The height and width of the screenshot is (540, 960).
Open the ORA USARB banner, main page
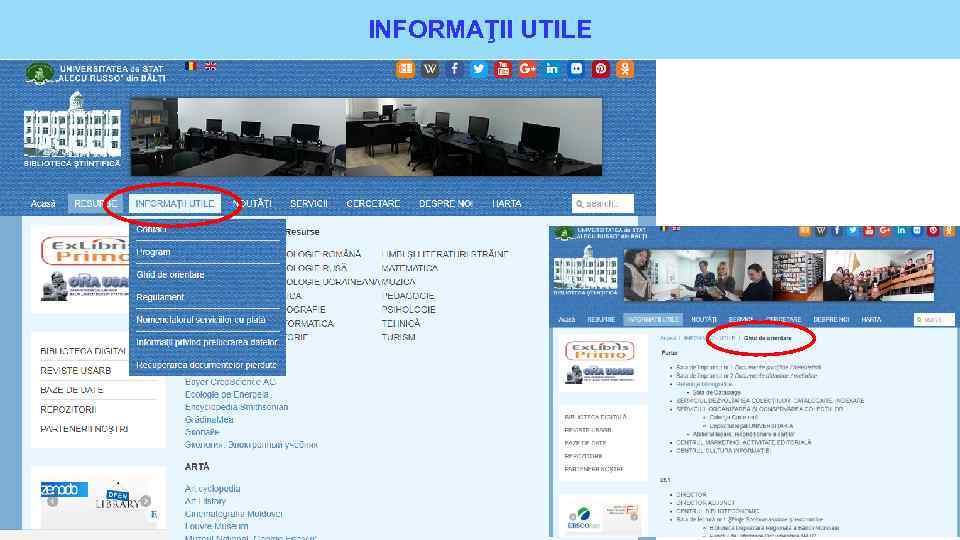point(86,286)
